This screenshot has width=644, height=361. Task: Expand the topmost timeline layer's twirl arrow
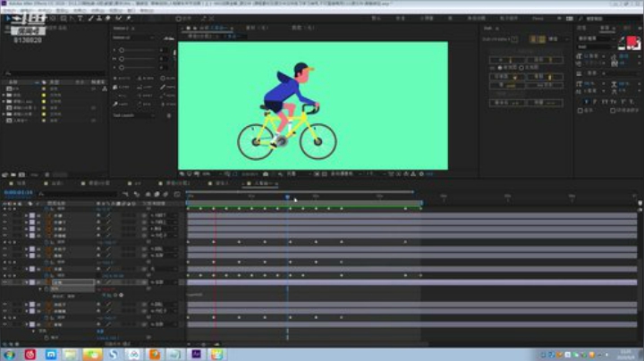tap(26, 215)
